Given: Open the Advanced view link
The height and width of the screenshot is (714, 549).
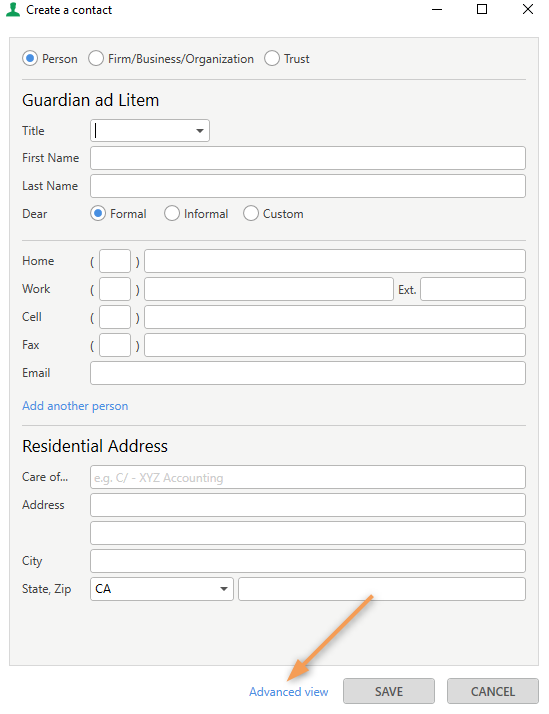Looking at the screenshot, I should click(x=289, y=692).
